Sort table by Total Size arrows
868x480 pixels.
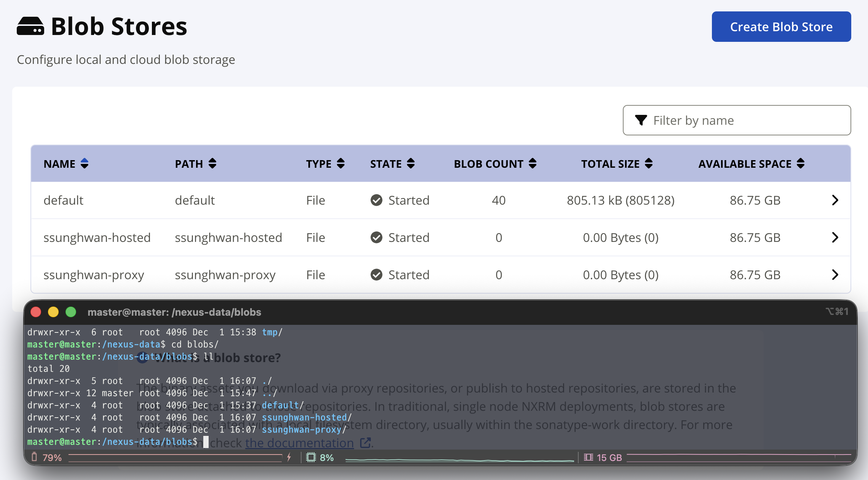(x=649, y=164)
